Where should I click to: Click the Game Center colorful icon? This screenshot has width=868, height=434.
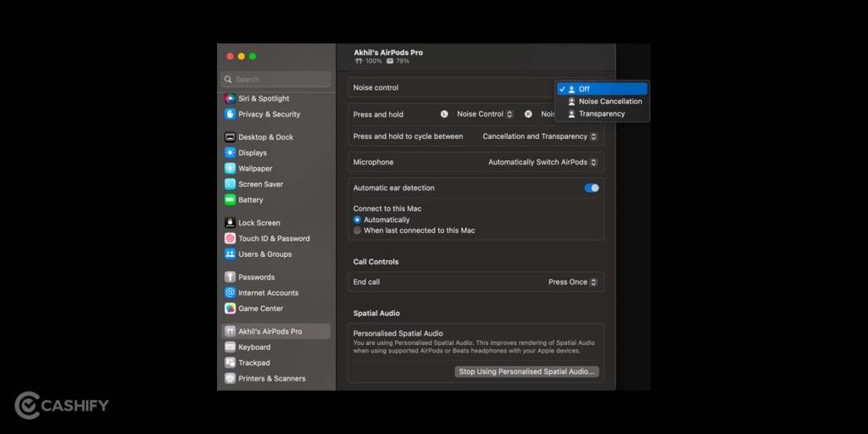click(x=230, y=309)
